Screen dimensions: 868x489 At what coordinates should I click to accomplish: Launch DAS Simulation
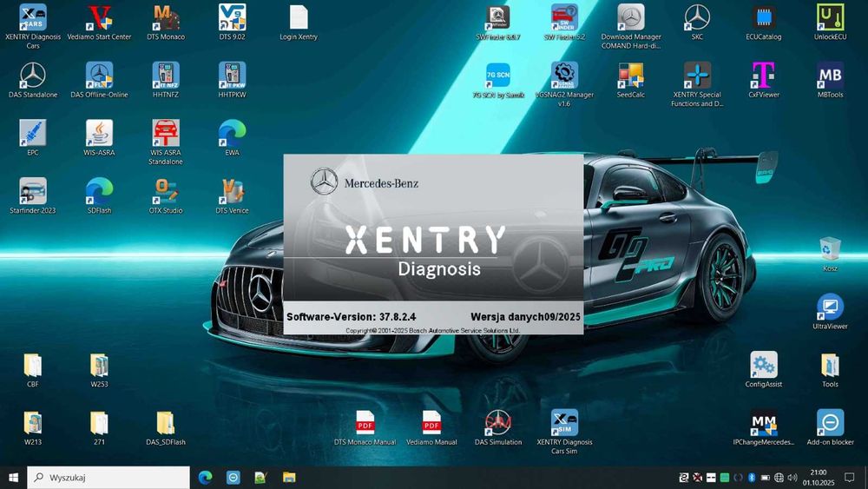click(497, 423)
